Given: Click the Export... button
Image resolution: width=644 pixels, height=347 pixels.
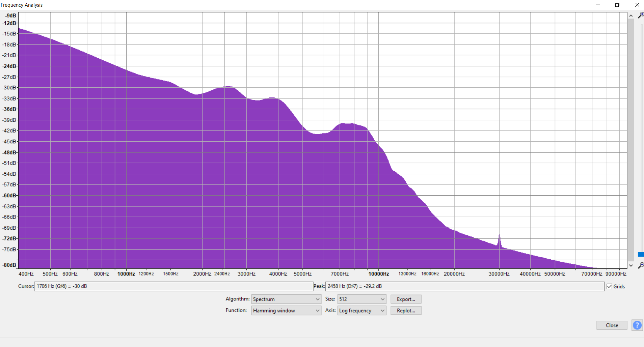Looking at the screenshot, I should [x=406, y=299].
